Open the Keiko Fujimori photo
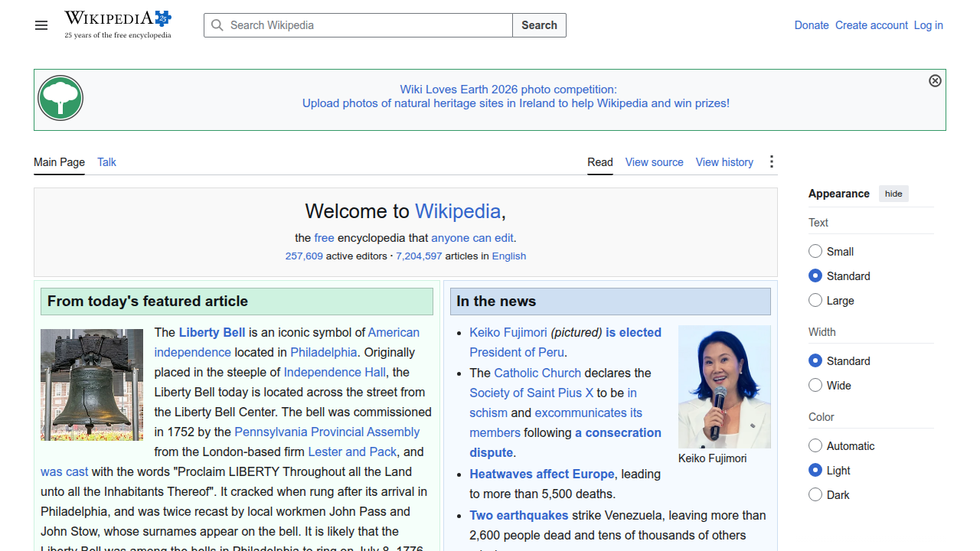 [x=724, y=386]
